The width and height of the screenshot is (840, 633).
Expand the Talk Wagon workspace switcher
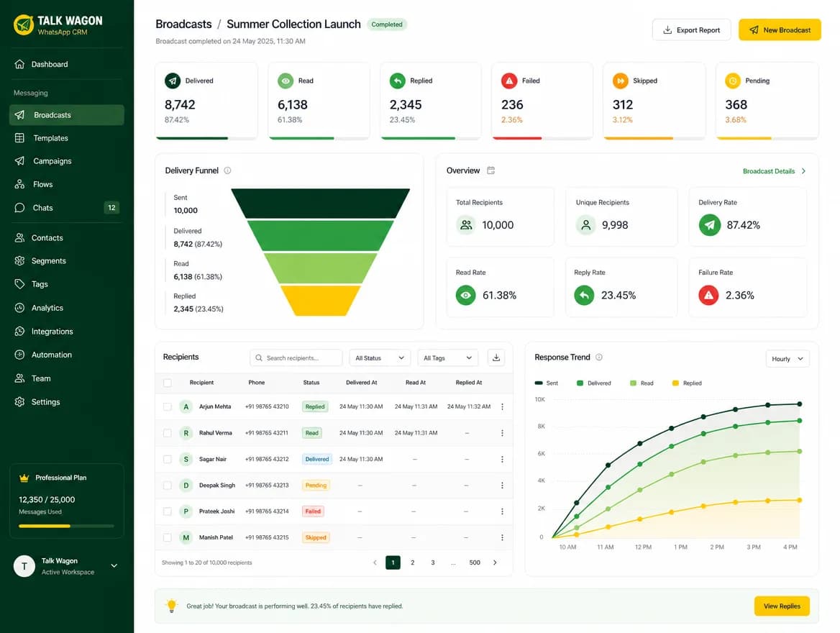click(114, 565)
